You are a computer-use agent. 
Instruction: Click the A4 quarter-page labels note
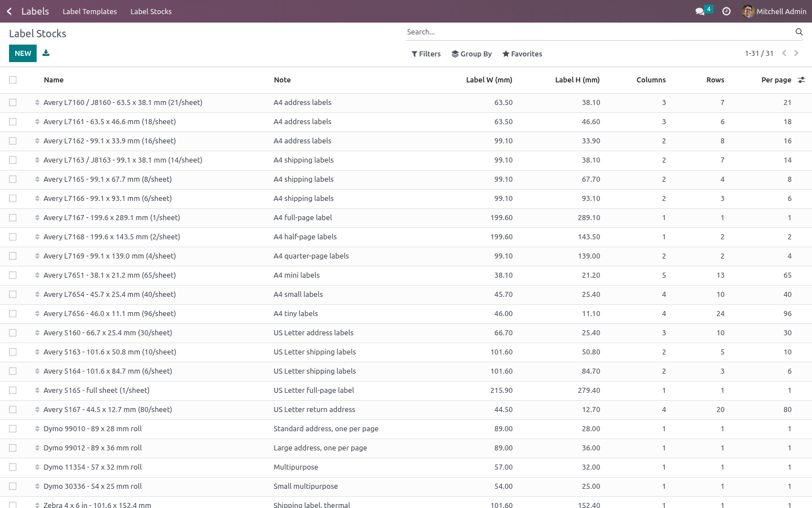point(311,256)
